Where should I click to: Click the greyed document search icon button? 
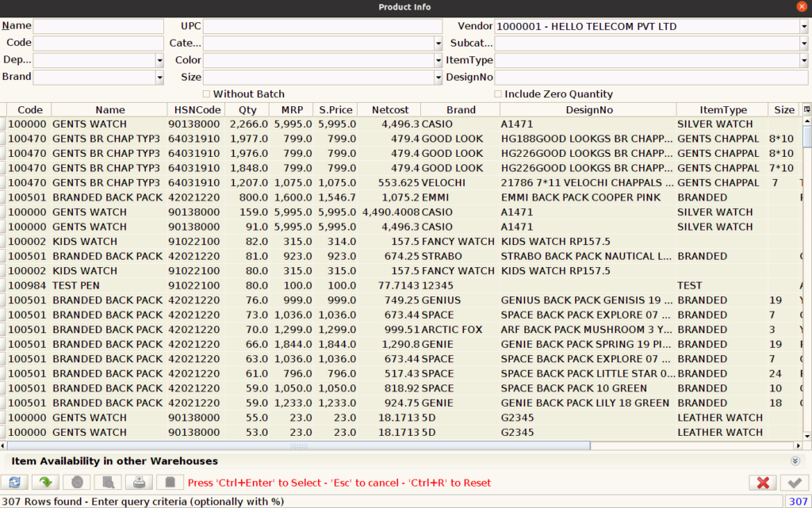pos(108,483)
